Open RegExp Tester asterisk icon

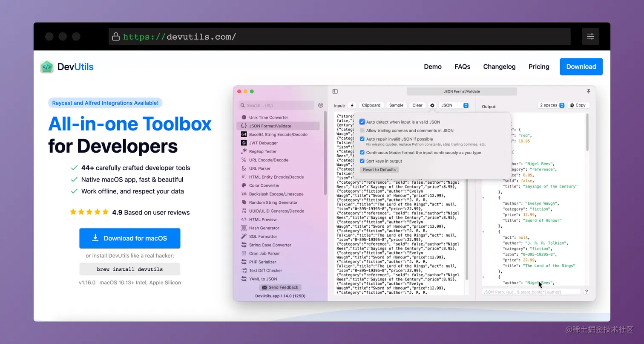[244, 151]
